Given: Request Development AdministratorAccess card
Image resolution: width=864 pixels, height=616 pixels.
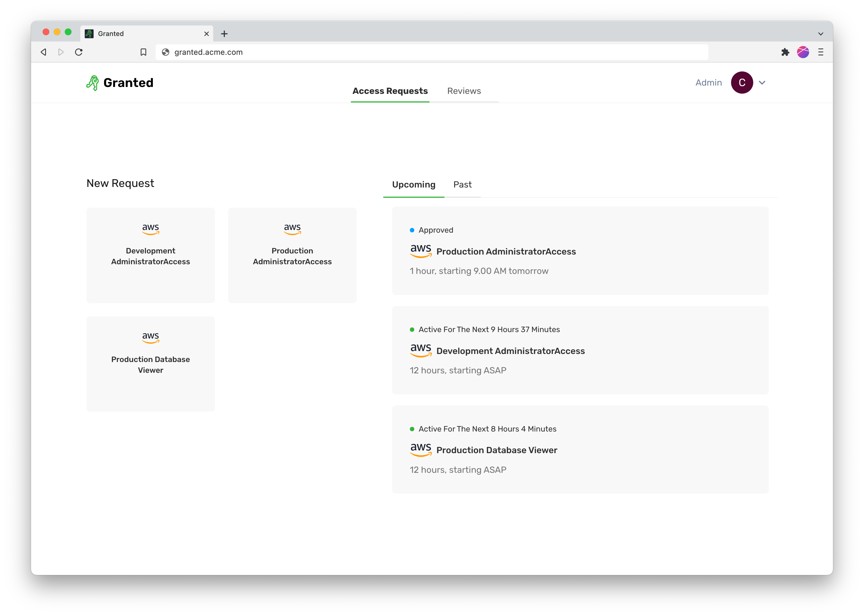Looking at the screenshot, I should [x=151, y=255].
